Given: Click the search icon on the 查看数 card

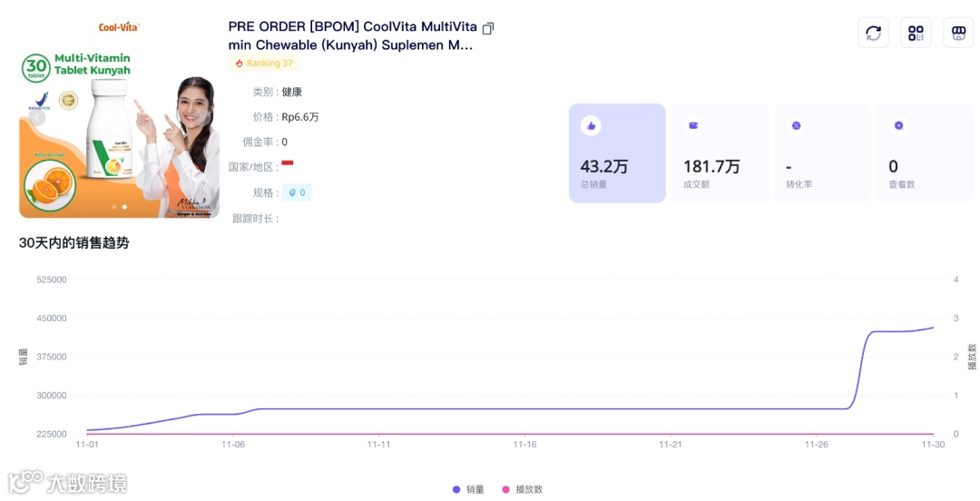Looking at the screenshot, I should click(898, 126).
